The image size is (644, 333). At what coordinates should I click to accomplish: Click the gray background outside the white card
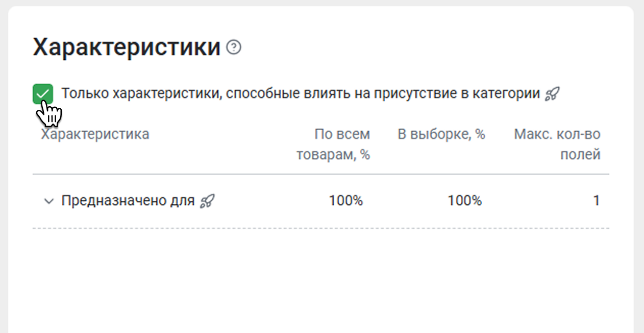pos(639,153)
